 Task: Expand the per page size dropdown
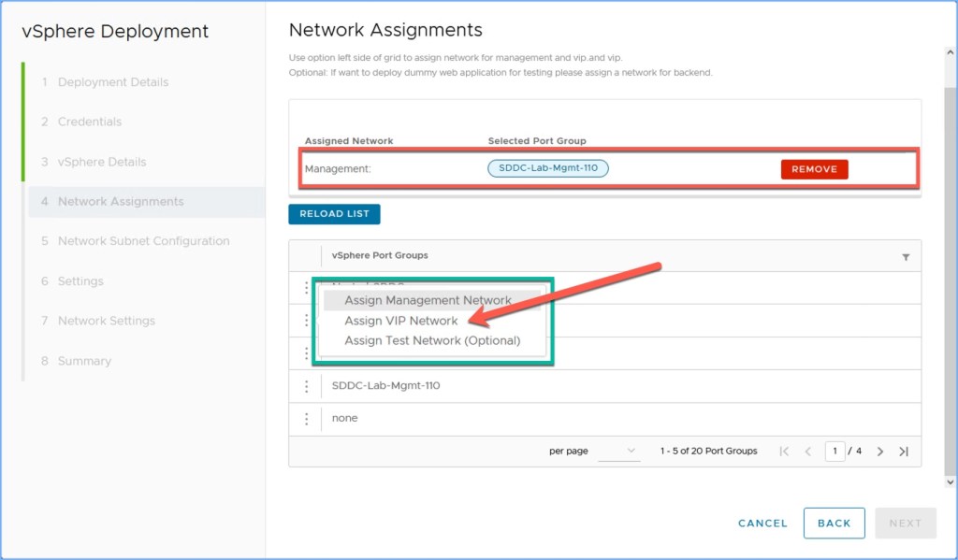point(618,451)
